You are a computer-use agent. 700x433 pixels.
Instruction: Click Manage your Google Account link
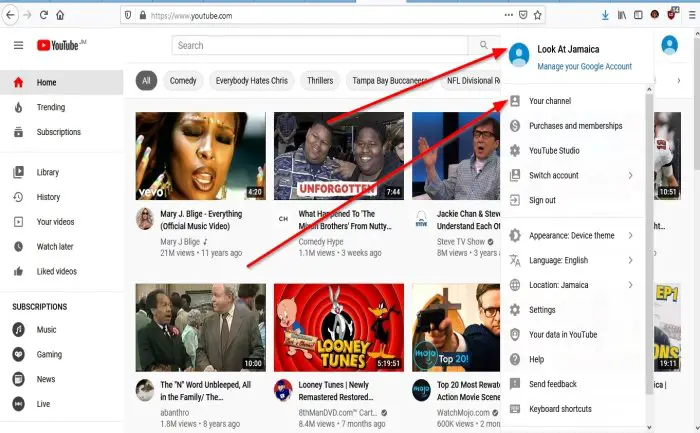coord(584,67)
